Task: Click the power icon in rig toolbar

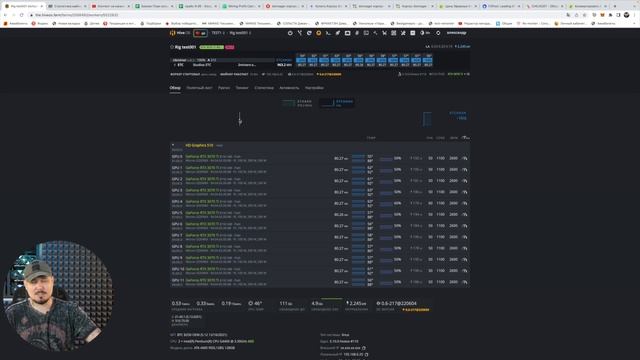Action: pyautogui.click(x=290, y=33)
